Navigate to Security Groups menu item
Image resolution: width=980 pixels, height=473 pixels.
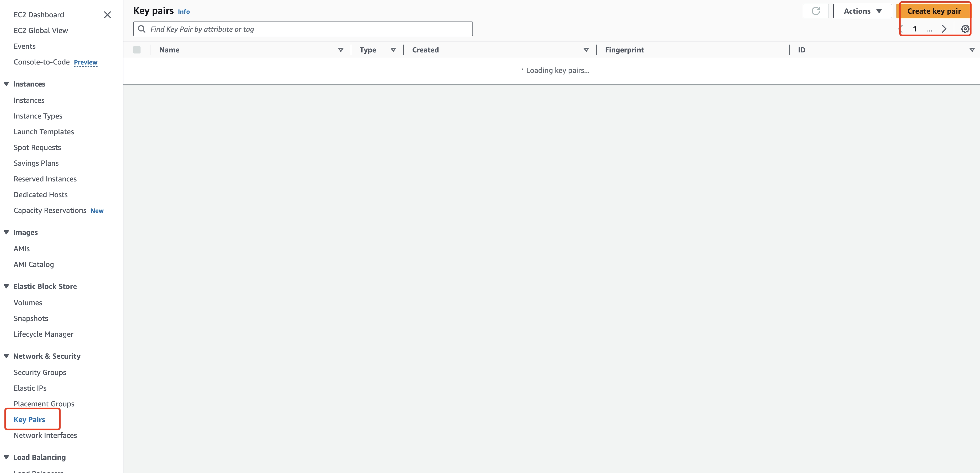click(39, 372)
